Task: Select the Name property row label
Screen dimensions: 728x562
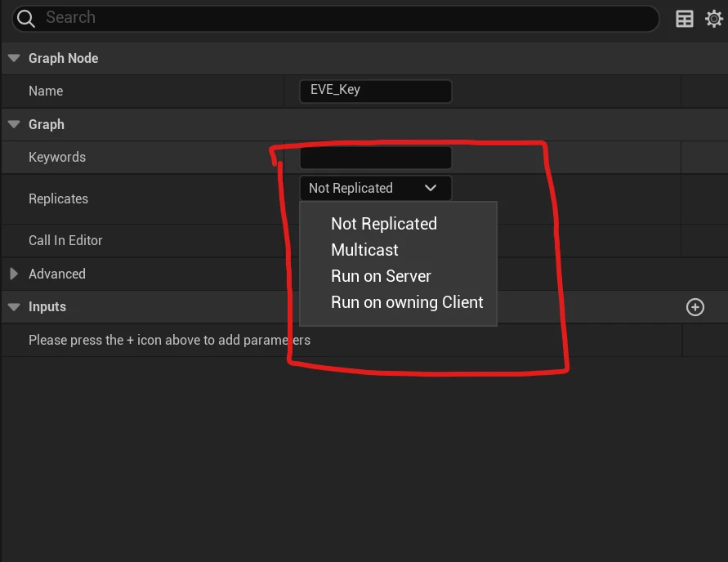Action: coord(46,91)
